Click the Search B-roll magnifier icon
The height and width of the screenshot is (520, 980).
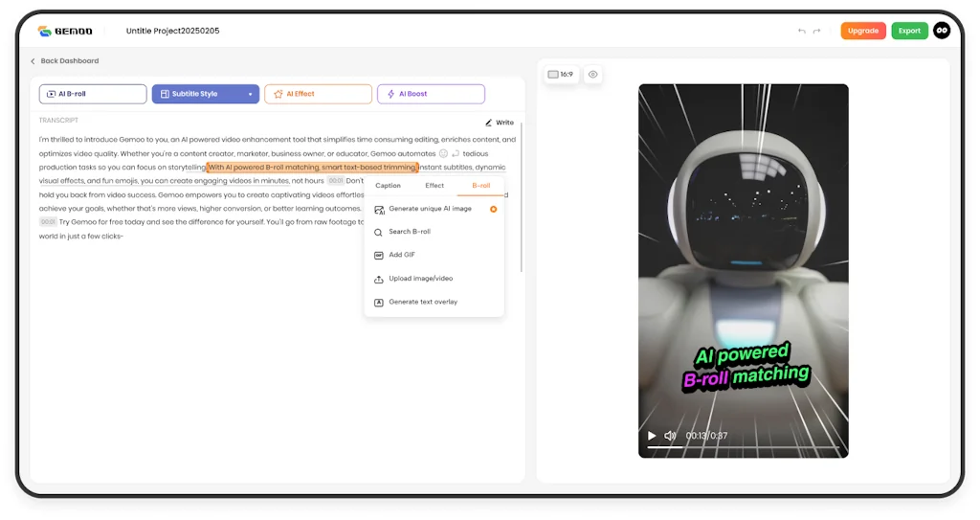(x=379, y=232)
